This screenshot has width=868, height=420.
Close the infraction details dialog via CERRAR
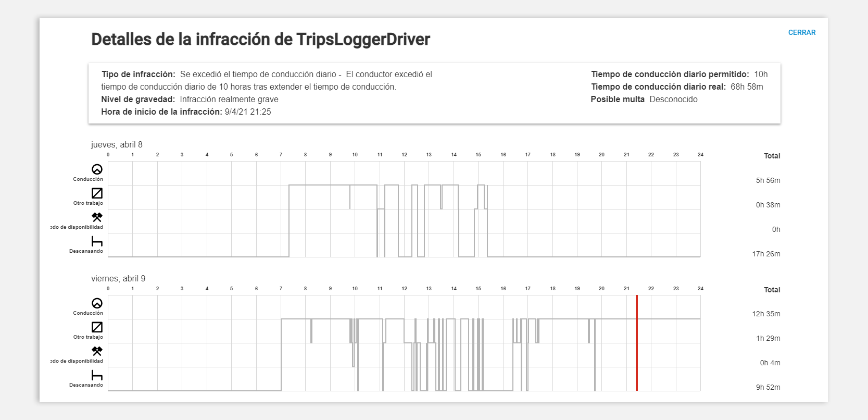(802, 32)
